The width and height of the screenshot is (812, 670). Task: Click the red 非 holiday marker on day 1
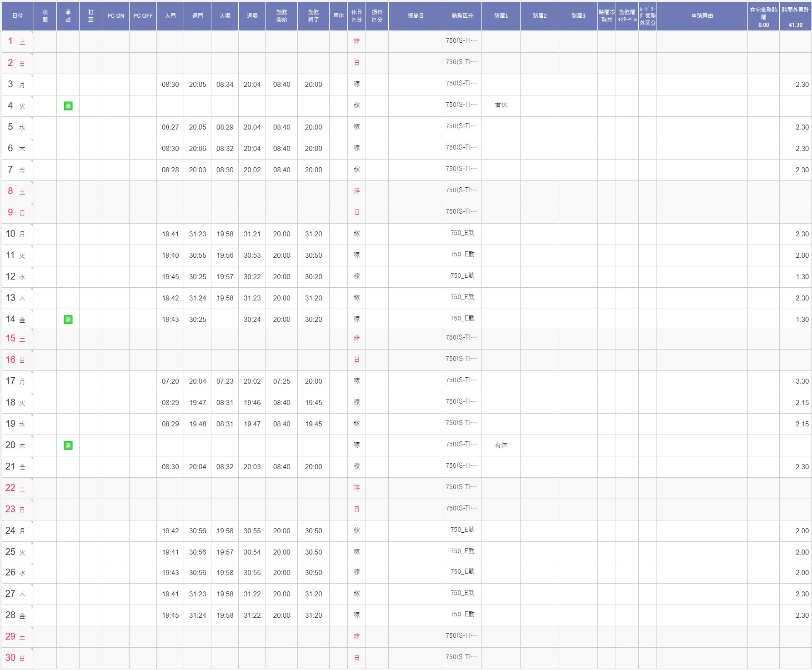coord(356,41)
